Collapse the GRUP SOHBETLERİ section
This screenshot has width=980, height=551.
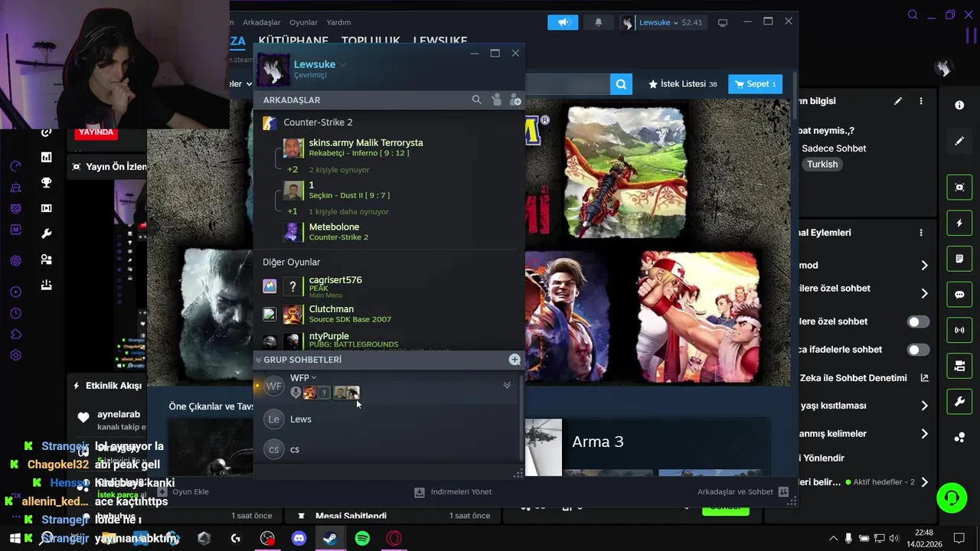(x=259, y=360)
